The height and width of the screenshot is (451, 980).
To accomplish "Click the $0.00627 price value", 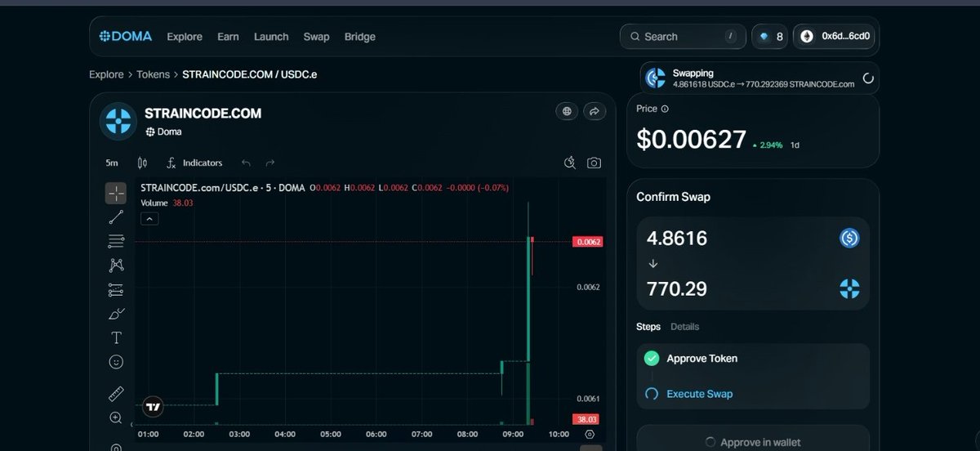I will pyautogui.click(x=692, y=141).
